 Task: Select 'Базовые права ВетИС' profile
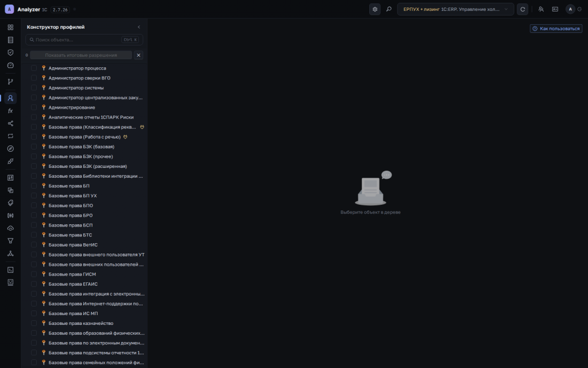coord(73,245)
